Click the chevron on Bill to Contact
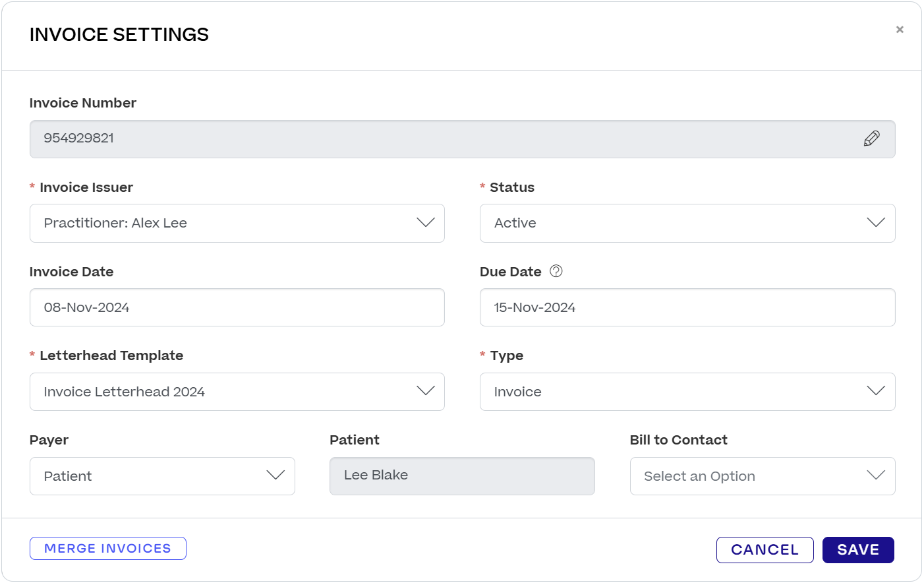The width and height of the screenshot is (924, 583). point(876,476)
